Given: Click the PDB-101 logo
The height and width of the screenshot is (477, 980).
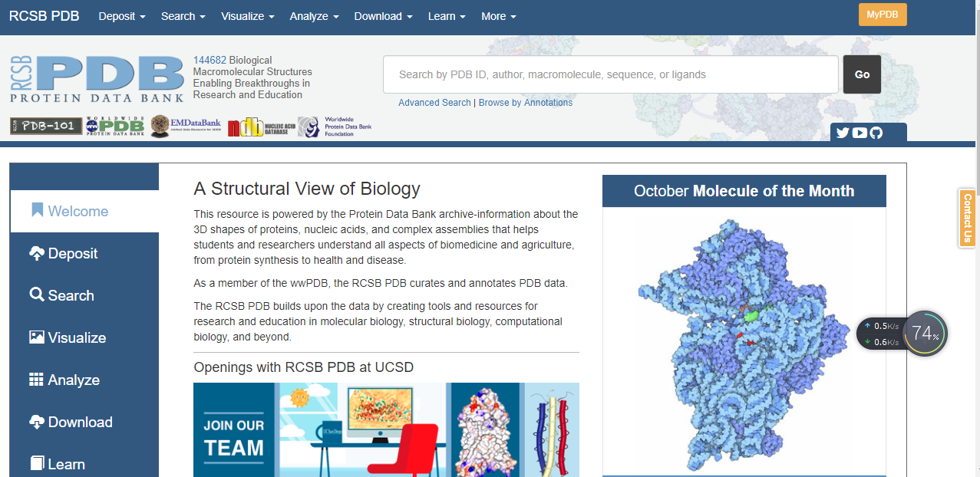Looking at the screenshot, I should [x=46, y=126].
